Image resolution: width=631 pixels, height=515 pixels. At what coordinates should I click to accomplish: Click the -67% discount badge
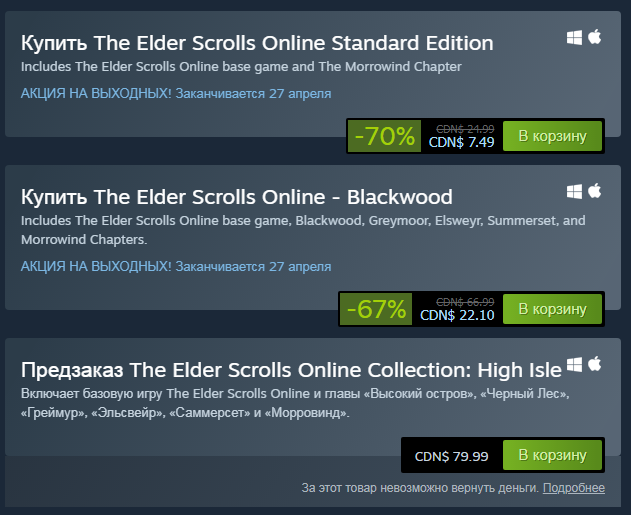[x=376, y=309]
